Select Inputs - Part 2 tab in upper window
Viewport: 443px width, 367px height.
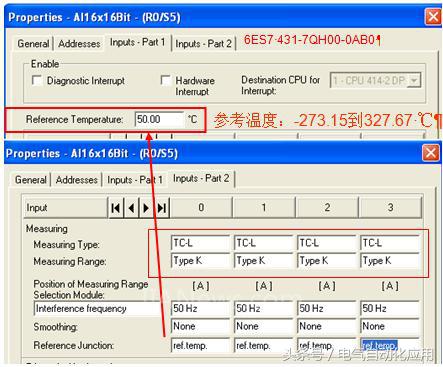203,44
